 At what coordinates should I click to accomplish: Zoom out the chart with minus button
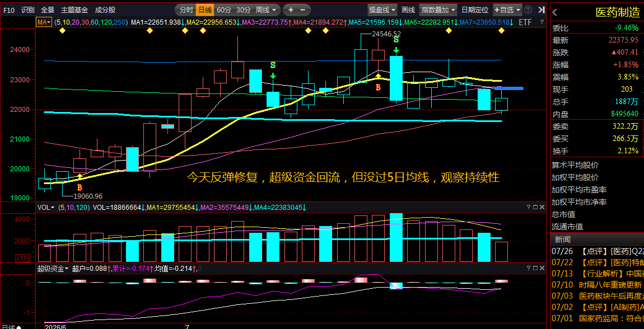[x=303, y=10]
